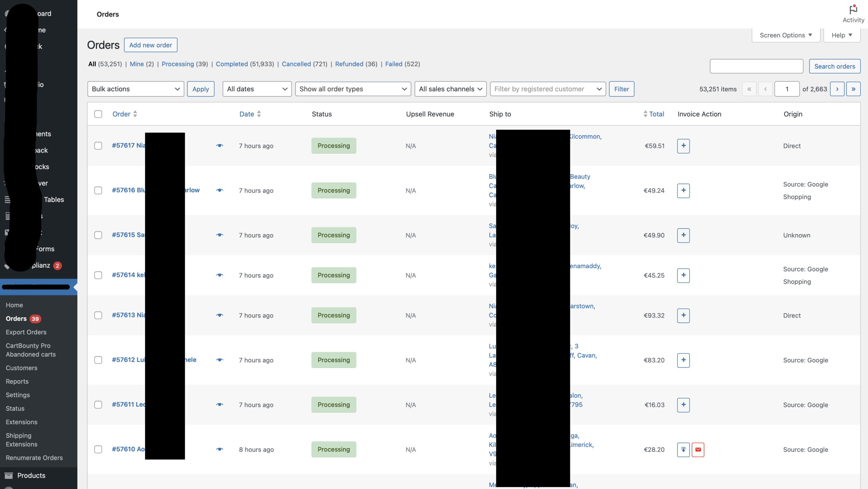Tick the select-all orders checkbox in the header

98,114
